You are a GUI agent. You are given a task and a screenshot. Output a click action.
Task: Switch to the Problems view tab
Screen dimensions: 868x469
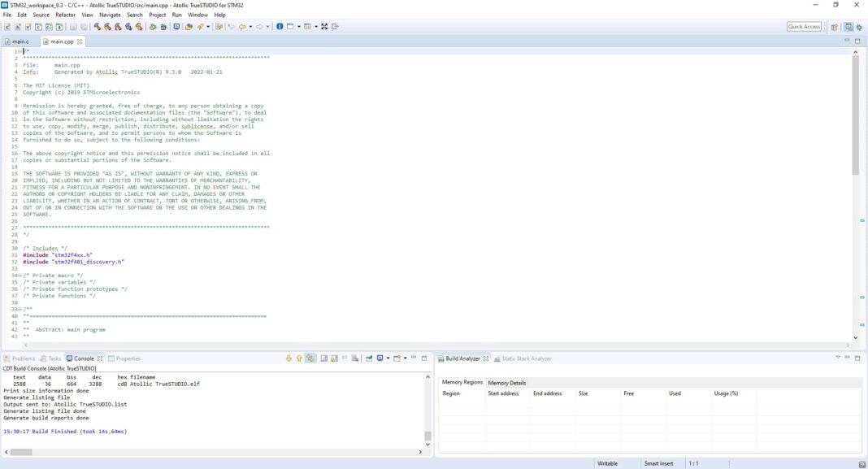[23, 358]
